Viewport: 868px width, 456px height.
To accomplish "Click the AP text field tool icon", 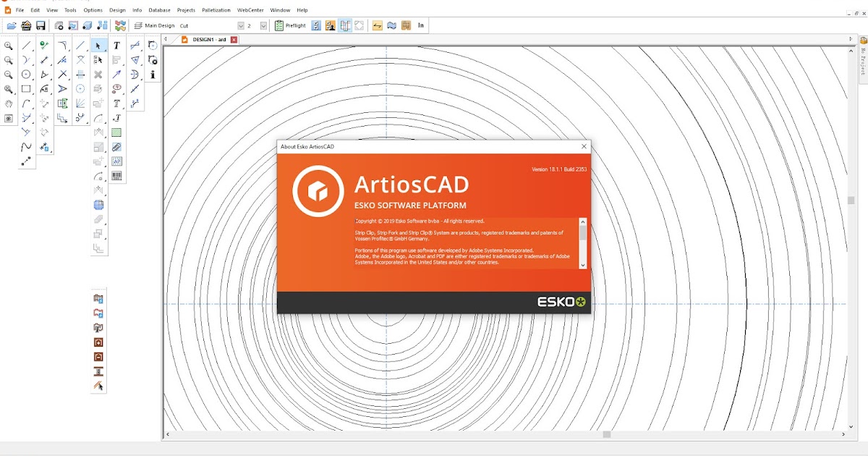I will click(116, 161).
